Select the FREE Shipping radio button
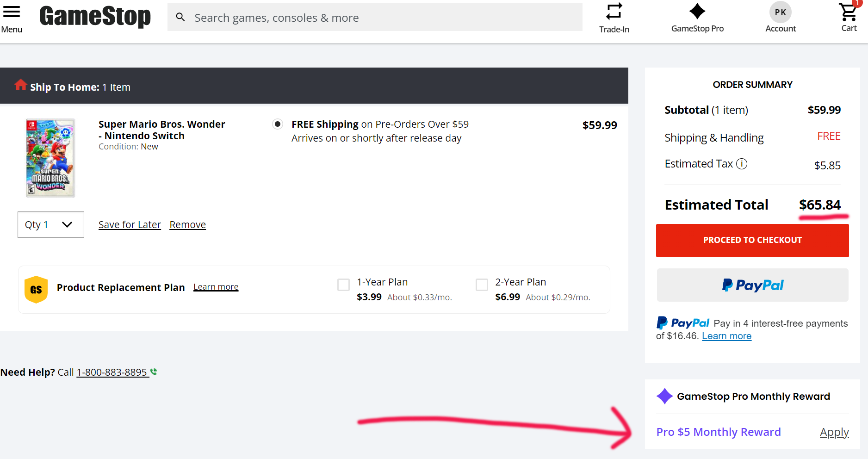This screenshot has height=459, width=868. click(x=278, y=124)
